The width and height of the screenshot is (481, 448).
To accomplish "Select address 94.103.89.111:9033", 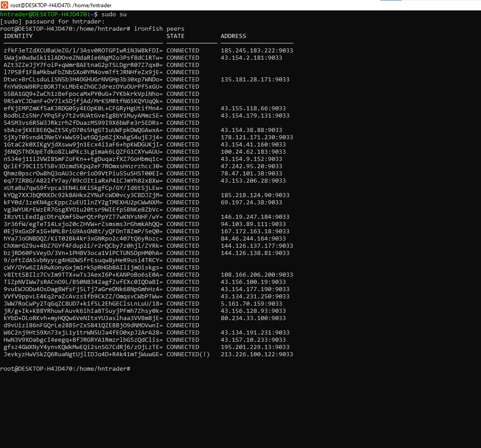I will coord(253,224).
